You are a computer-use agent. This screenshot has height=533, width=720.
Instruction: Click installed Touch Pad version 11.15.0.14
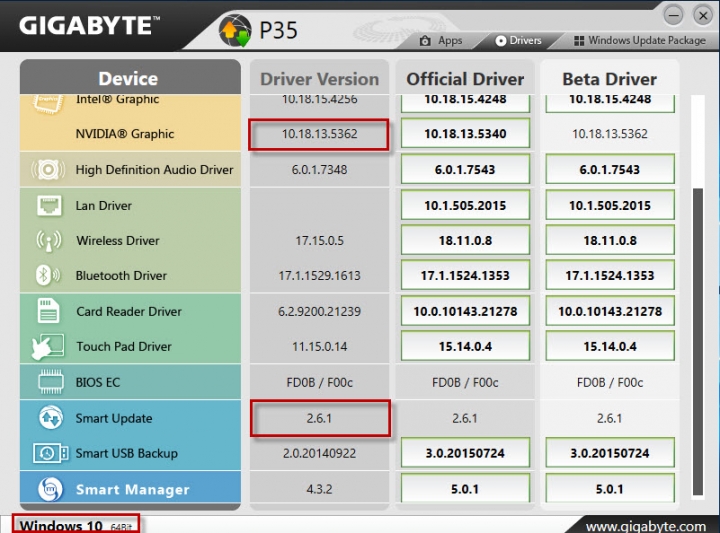coord(319,347)
